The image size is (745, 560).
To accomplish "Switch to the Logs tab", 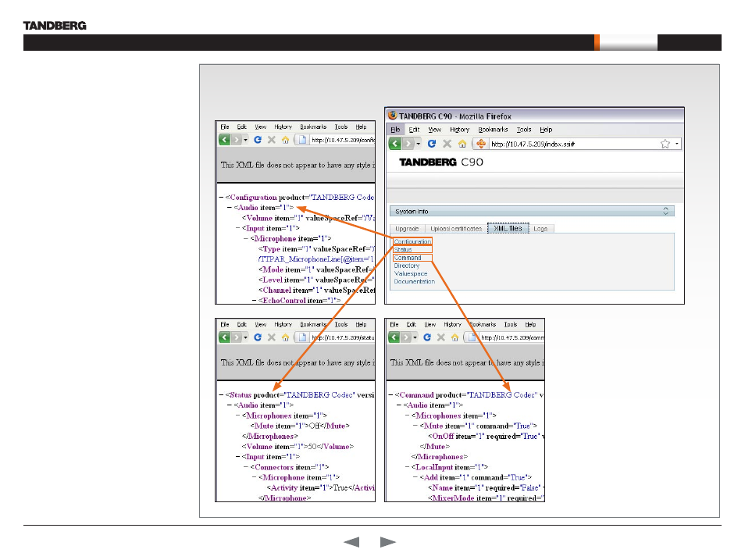I will [x=540, y=229].
